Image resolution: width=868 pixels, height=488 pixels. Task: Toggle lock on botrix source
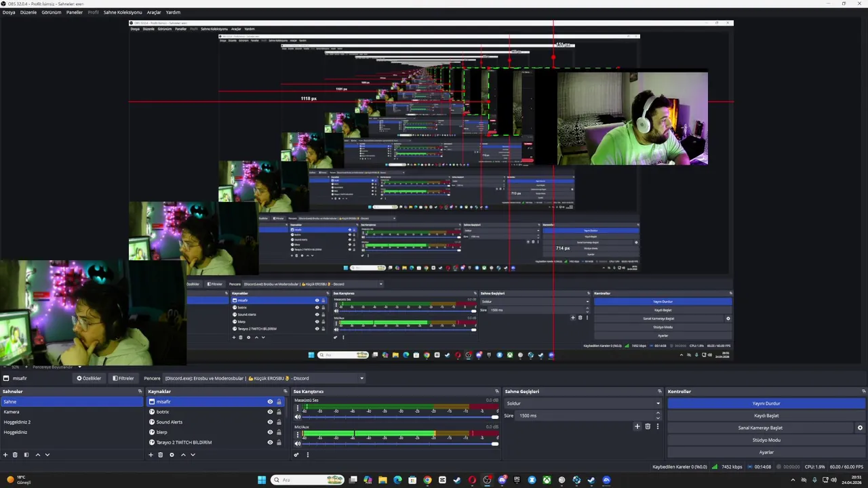pyautogui.click(x=279, y=411)
